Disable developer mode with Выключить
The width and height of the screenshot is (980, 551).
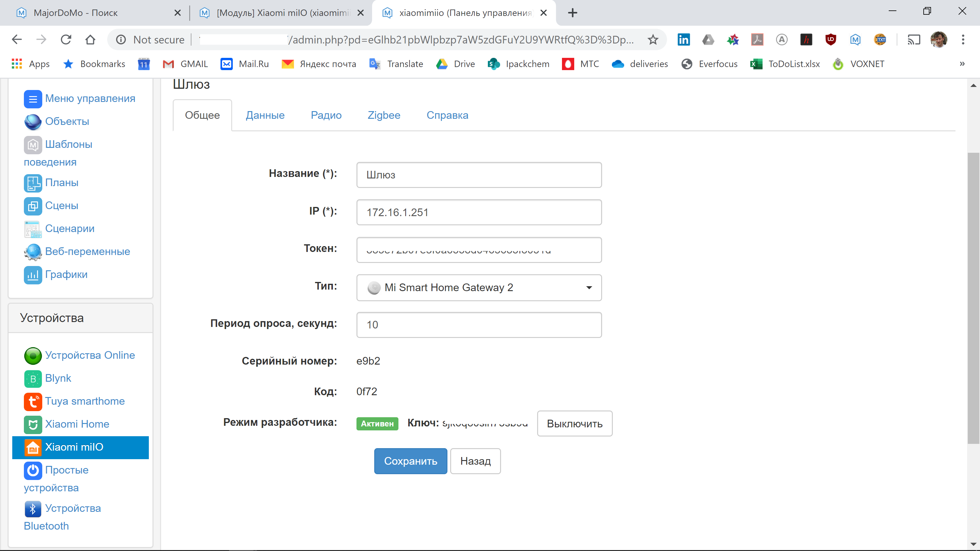click(575, 423)
